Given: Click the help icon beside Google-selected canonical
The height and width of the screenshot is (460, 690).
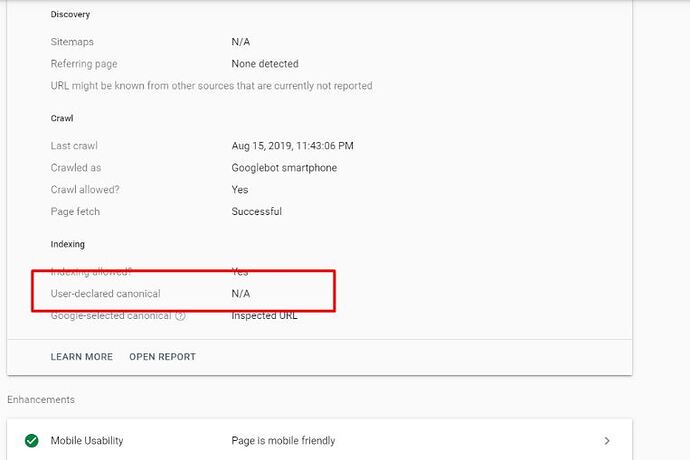Looking at the screenshot, I should click(x=181, y=316).
